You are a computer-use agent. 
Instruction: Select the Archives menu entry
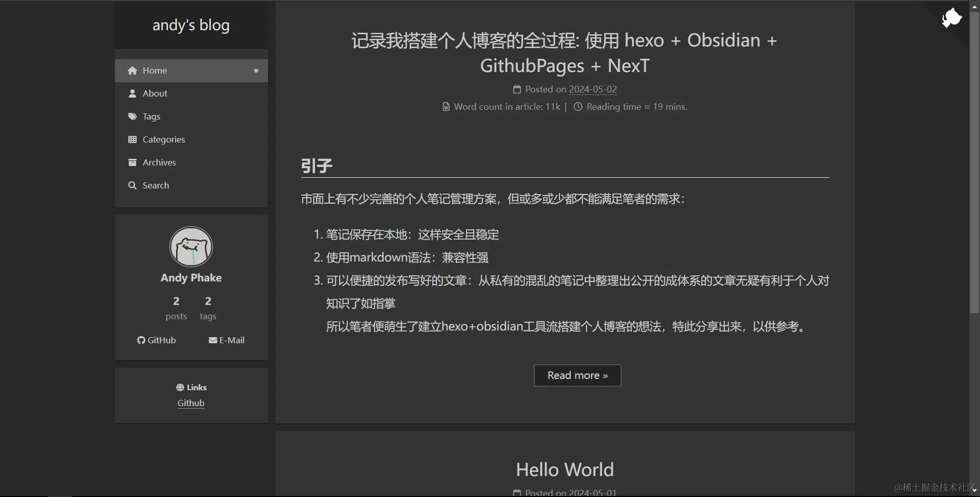coord(159,162)
